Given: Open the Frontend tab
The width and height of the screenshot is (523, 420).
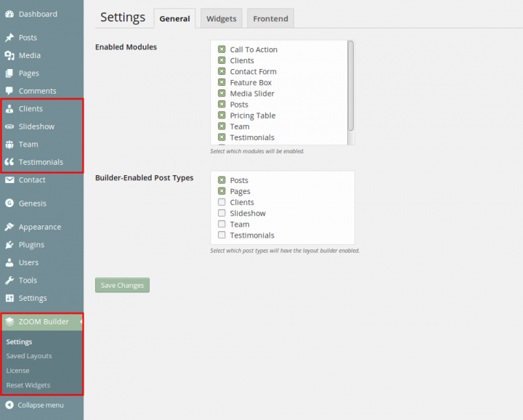Looking at the screenshot, I should tap(270, 18).
